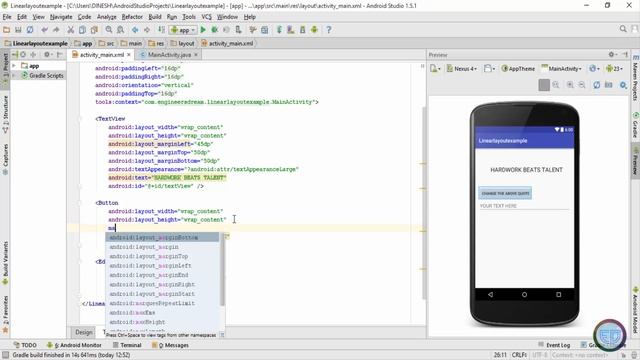
Task: Click the navigate Forward arrow icon
Action: click(x=147, y=30)
